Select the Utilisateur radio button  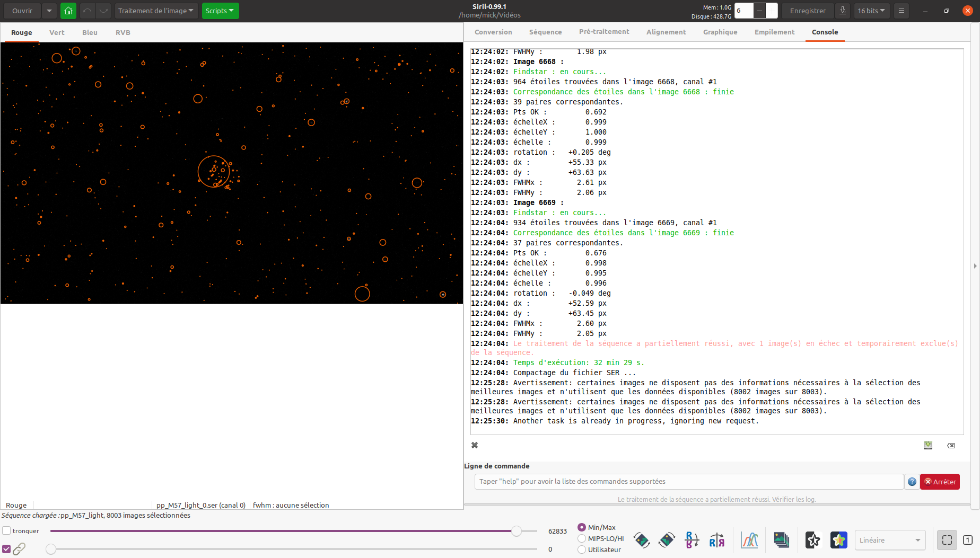coord(582,550)
